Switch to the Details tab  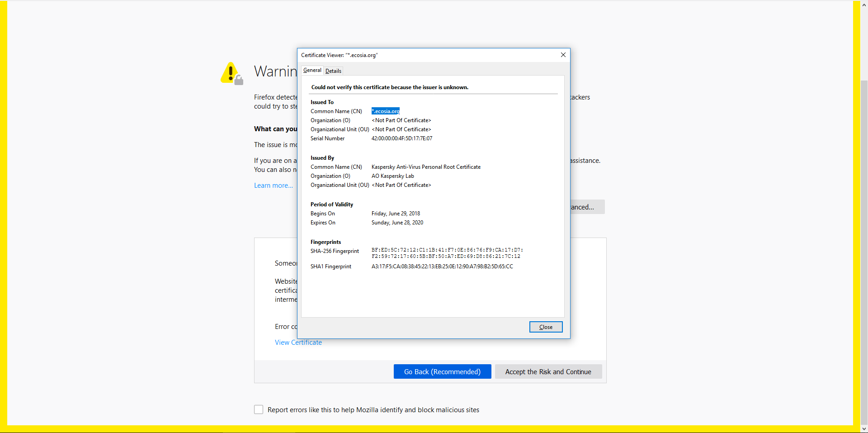coord(333,71)
